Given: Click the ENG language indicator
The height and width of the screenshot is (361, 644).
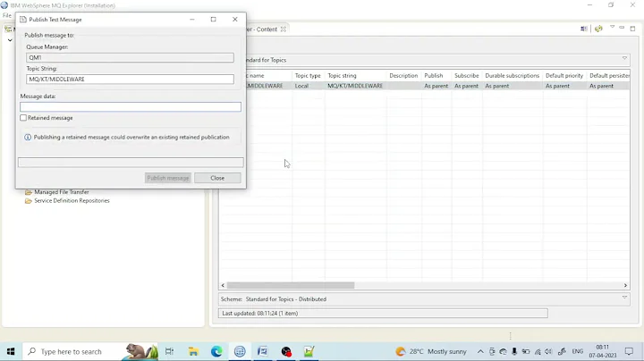Looking at the screenshot, I should coord(578,351).
